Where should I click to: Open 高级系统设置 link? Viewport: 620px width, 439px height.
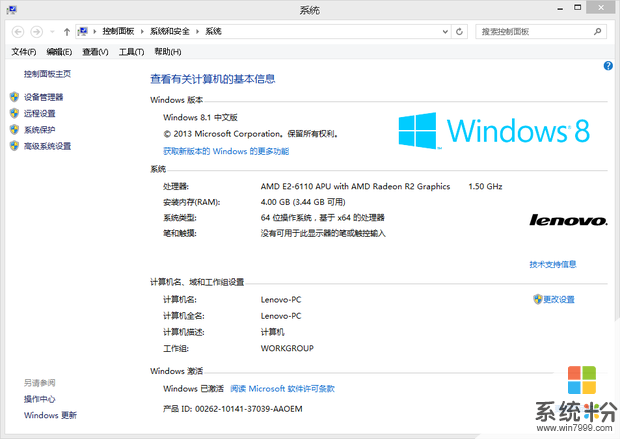pyautogui.click(x=47, y=146)
